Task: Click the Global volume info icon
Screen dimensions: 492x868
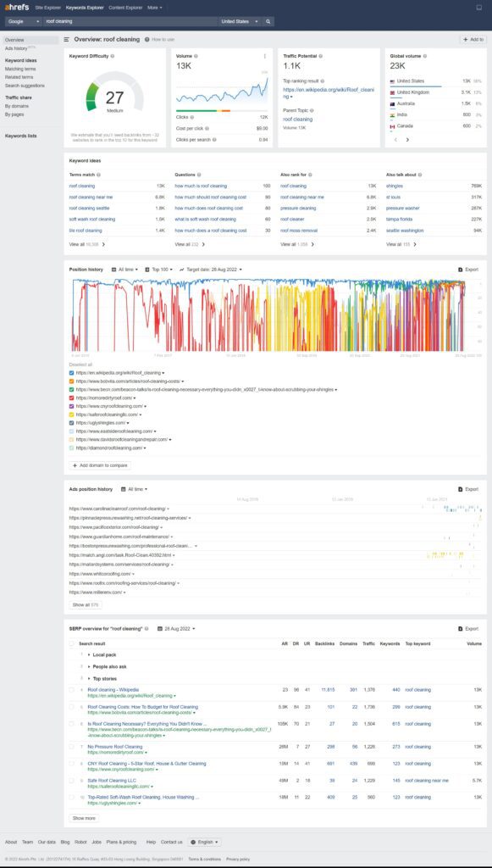Action: click(424, 56)
